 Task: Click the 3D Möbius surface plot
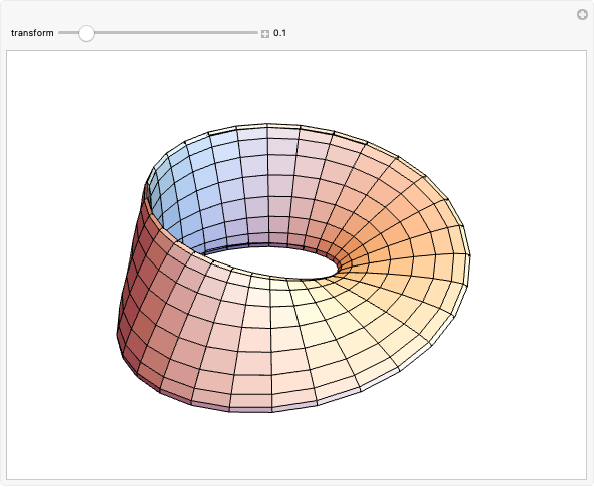tap(294, 268)
